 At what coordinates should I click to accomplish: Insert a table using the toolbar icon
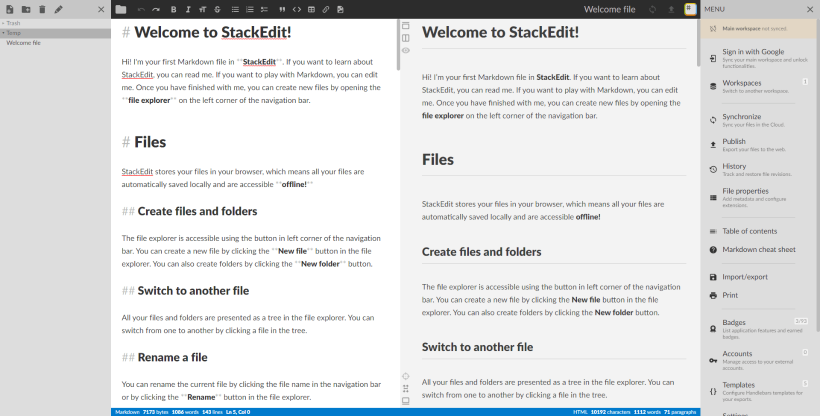pyautogui.click(x=310, y=9)
